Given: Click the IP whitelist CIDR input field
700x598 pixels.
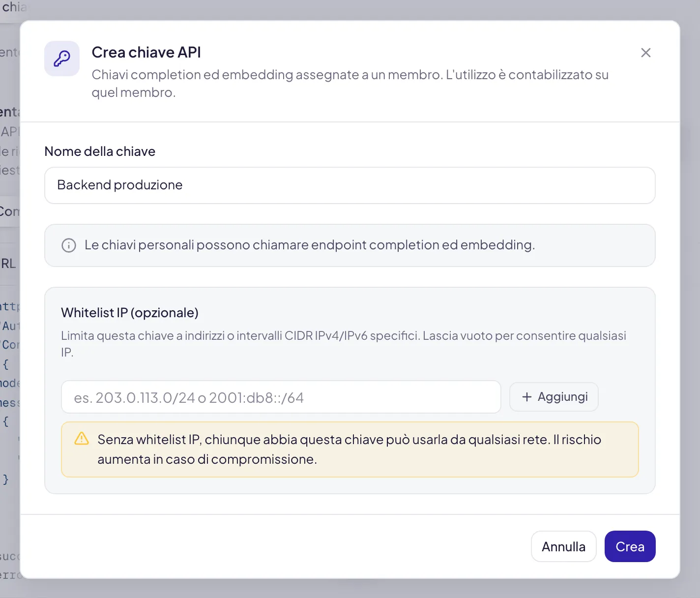Looking at the screenshot, I should click(x=281, y=397).
